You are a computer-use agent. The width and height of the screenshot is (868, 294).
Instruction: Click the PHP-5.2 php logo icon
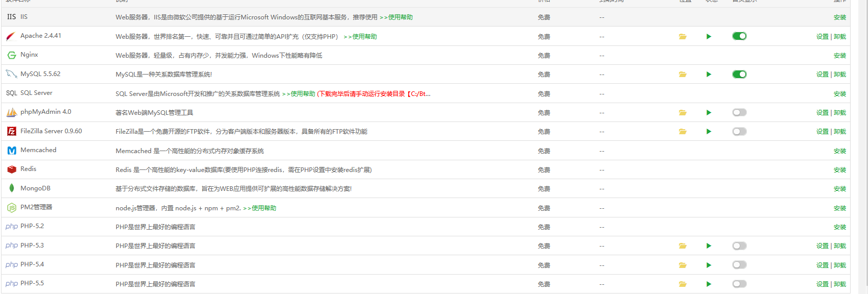tap(11, 227)
